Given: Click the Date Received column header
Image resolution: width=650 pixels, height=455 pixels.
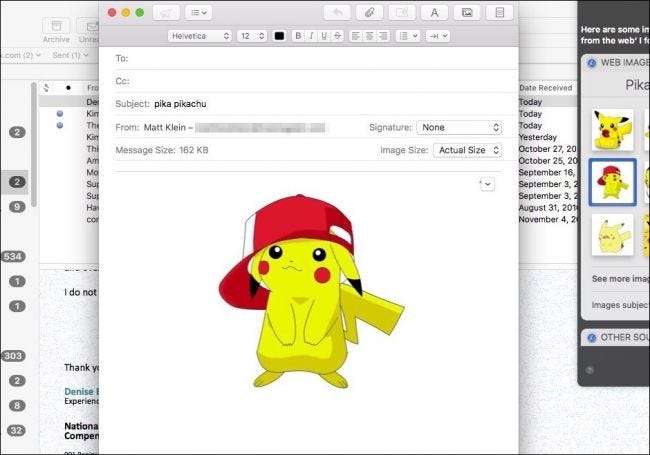Looking at the screenshot, I should 546,88.
